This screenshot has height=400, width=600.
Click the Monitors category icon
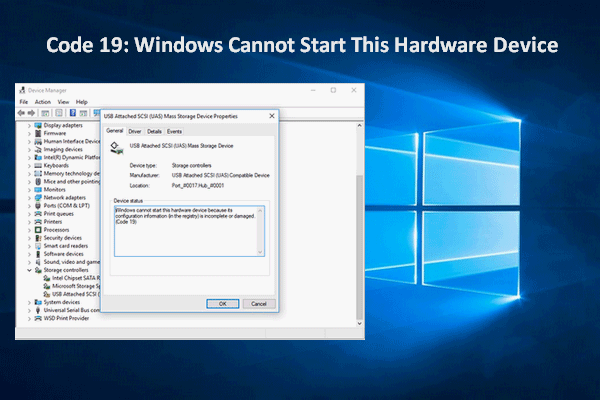[38, 189]
